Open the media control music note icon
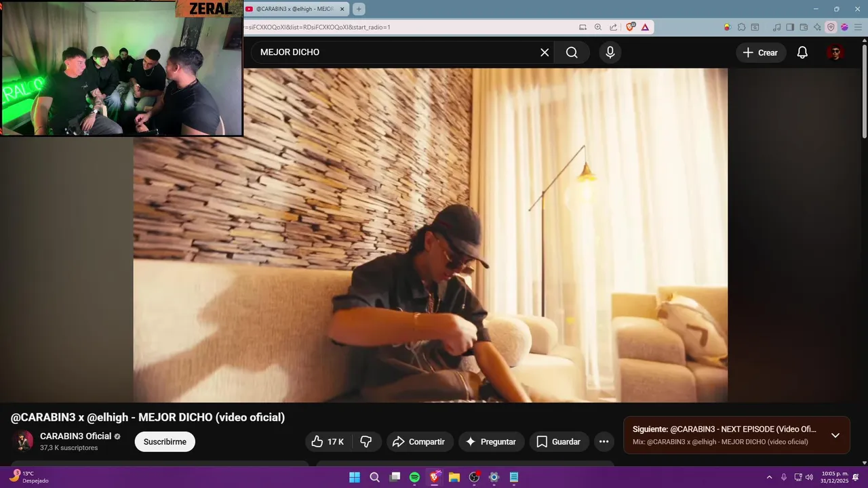 [776, 27]
